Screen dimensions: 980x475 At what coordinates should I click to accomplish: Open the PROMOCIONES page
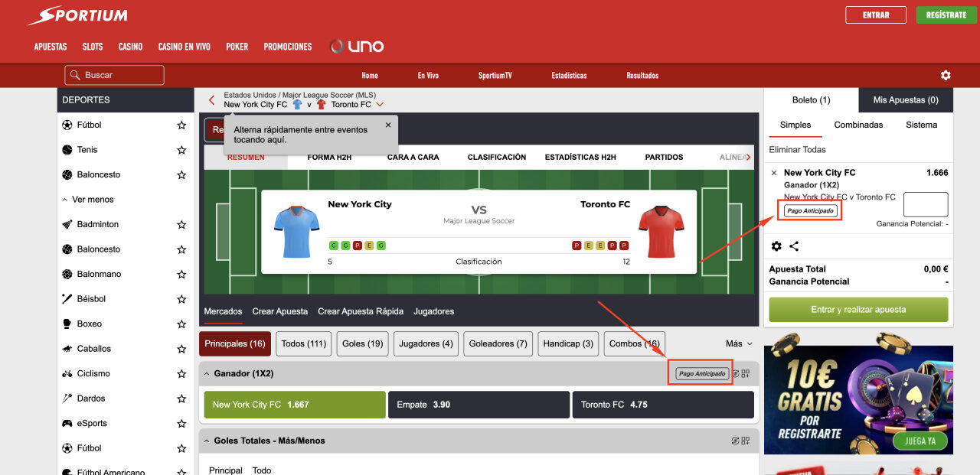[288, 47]
